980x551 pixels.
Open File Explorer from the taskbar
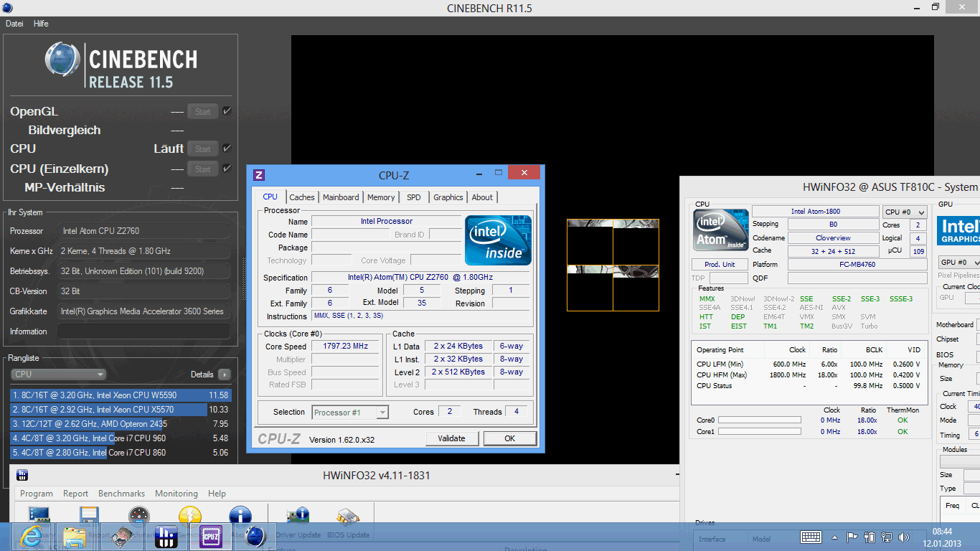click(x=75, y=537)
